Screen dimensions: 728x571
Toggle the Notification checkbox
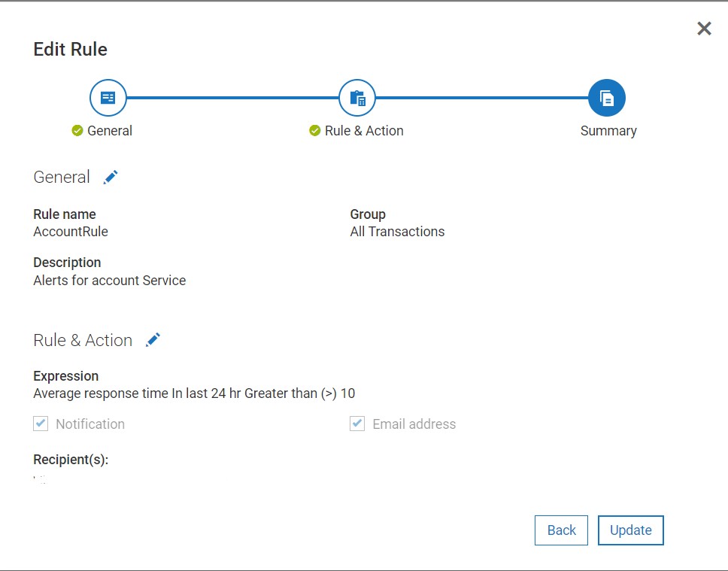tap(41, 424)
